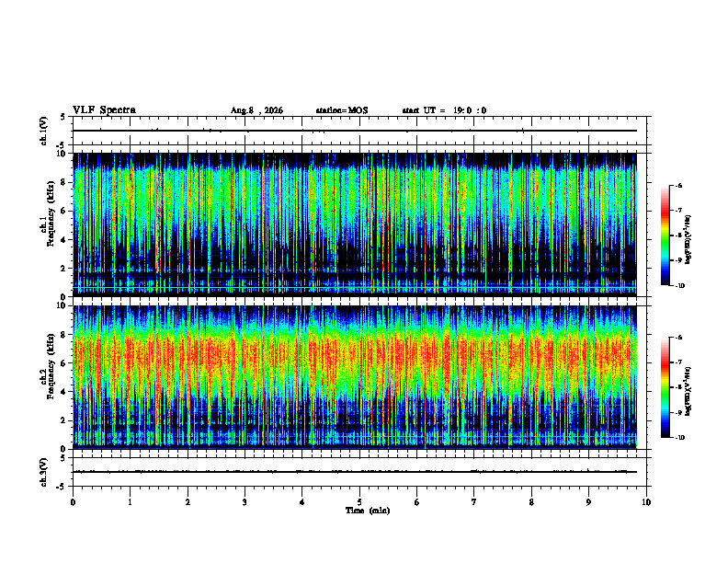Click the "station=MOS" header label
The width and height of the screenshot is (728, 563).
click(342, 110)
